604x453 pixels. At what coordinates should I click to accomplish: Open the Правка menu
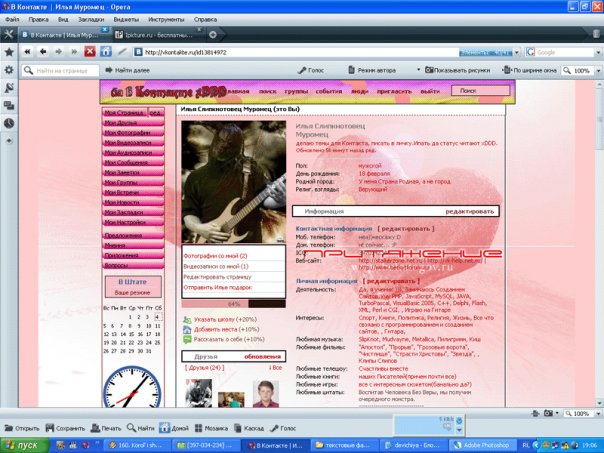[x=38, y=19]
